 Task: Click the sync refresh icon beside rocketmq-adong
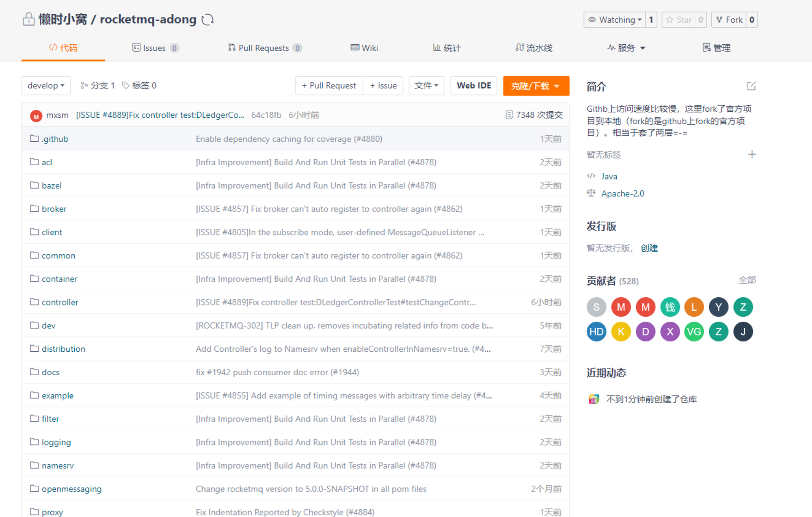point(207,19)
